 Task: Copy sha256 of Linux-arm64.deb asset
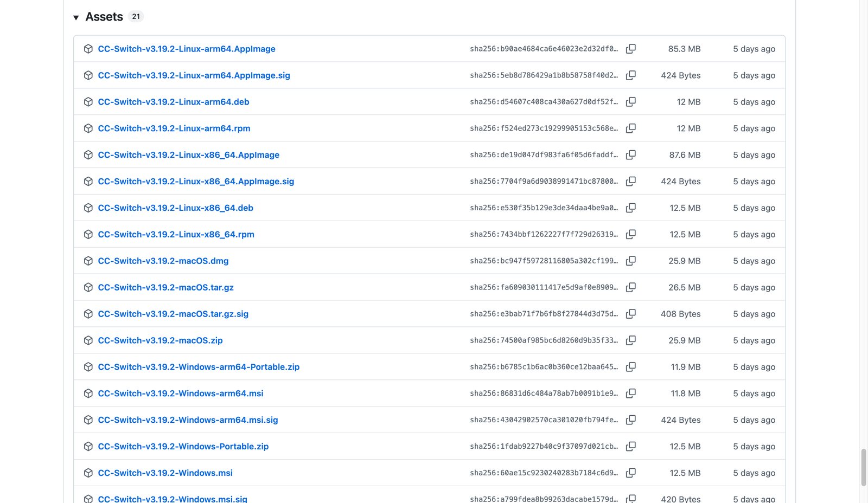(x=630, y=102)
